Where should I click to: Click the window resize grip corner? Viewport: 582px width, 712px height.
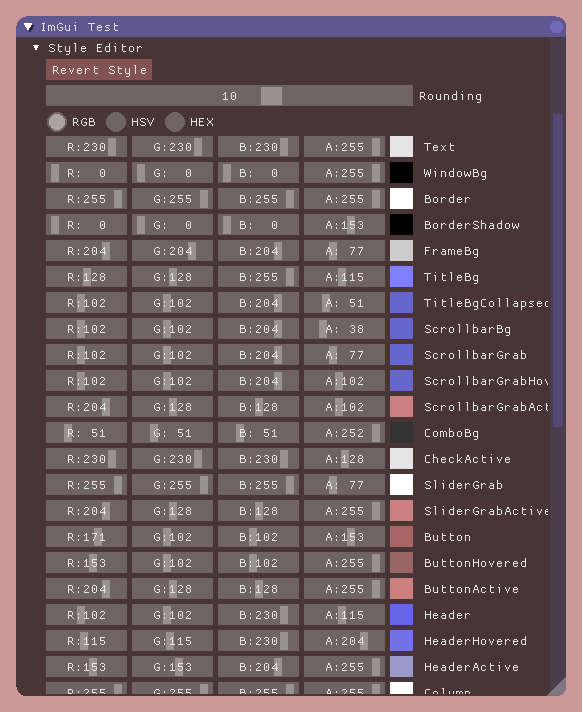[559, 688]
